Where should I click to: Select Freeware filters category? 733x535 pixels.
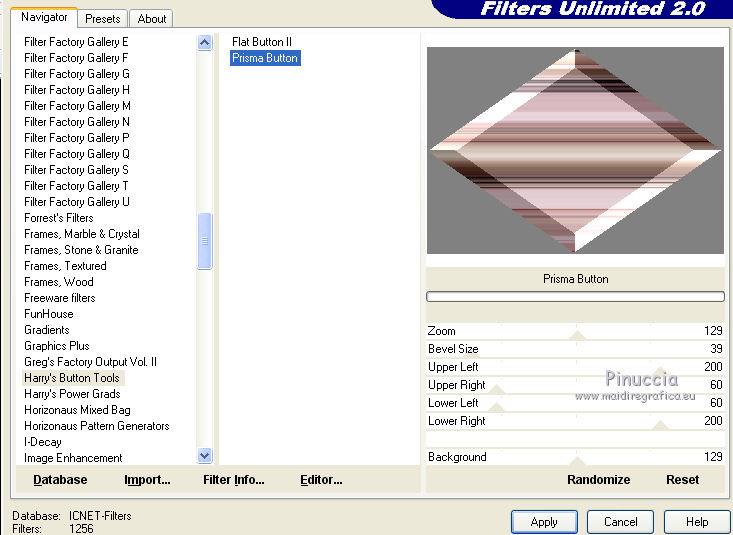click(x=59, y=298)
